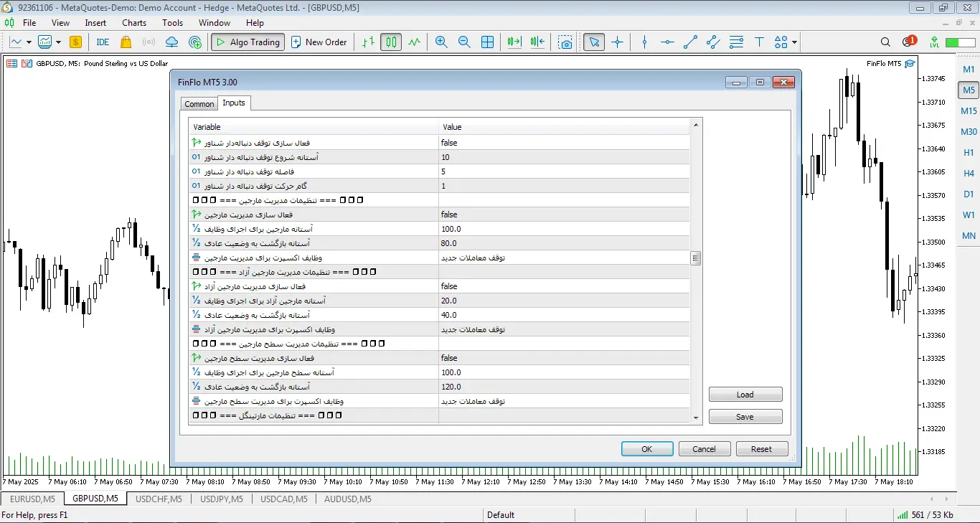This screenshot has width=980, height=523.
Task: Click the New Order button
Action: (319, 42)
